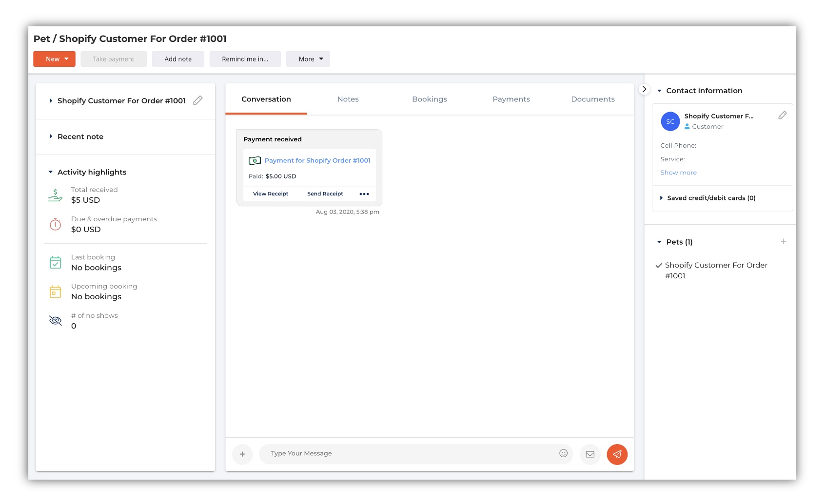
Task: Click the Total received money hand icon
Action: pos(55,195)
